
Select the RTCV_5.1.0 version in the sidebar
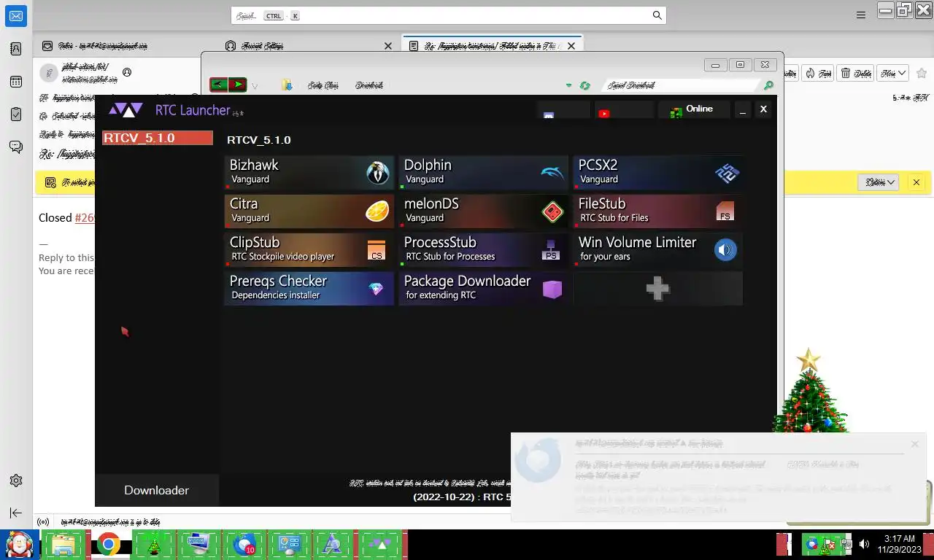click(x=158, y=138)
